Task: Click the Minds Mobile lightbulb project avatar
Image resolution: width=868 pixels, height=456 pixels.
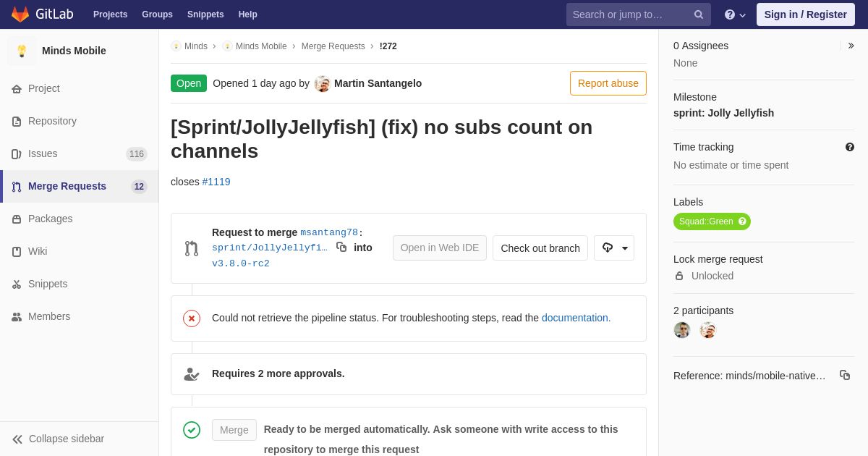Action: pyautogui.click(x=22, y=51)
